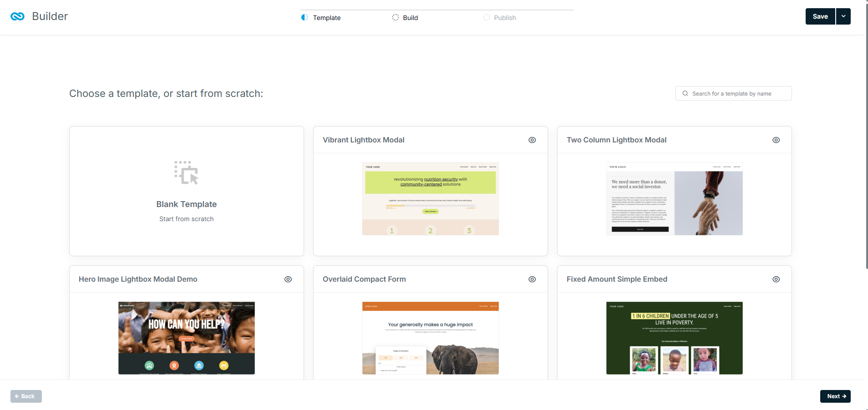868x410 pixels.
Task: Select the Overlaid Compact Form thumbnail
Action: click(x=431, y=338)
